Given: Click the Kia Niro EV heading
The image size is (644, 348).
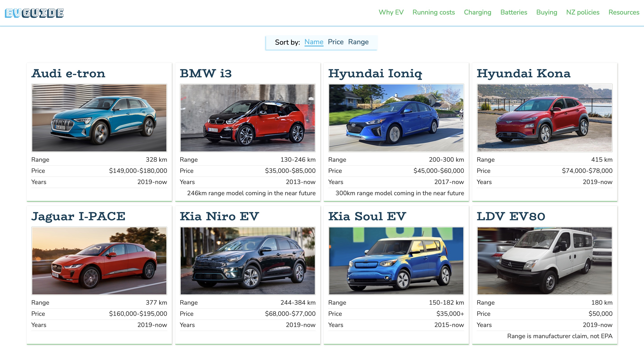Looking at the screenshot, I should [219, 216].
